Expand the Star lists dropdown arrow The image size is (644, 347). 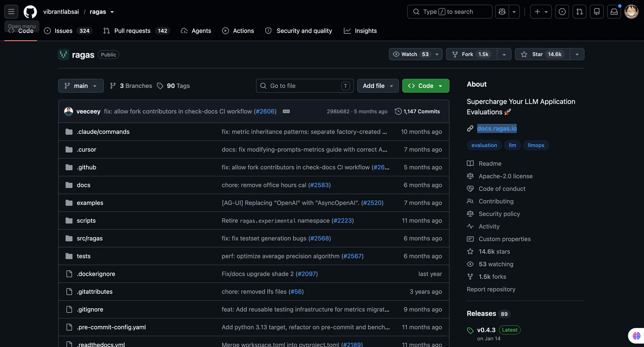577,54
